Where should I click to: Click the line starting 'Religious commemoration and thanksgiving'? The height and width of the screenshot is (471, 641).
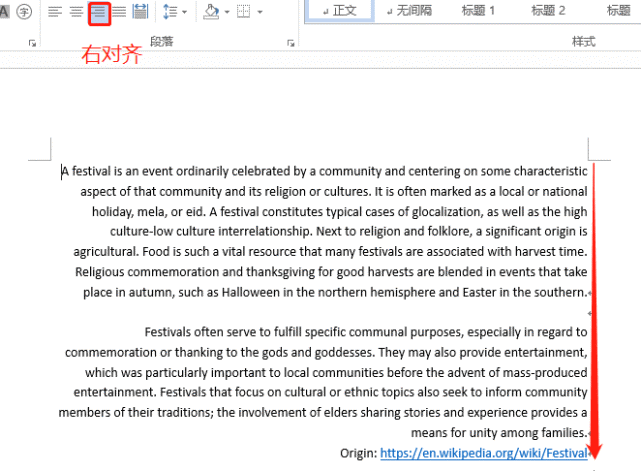point(331,272)
